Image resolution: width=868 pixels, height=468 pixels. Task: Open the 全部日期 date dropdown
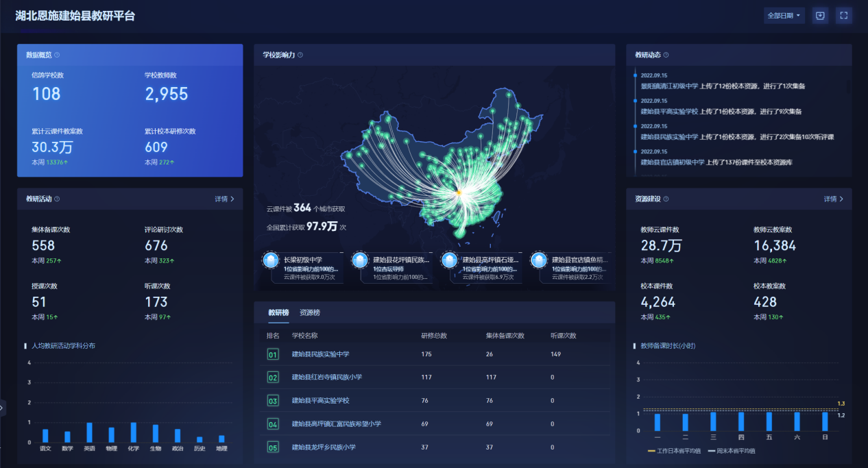pyautogui.click(x=784, y=16)
